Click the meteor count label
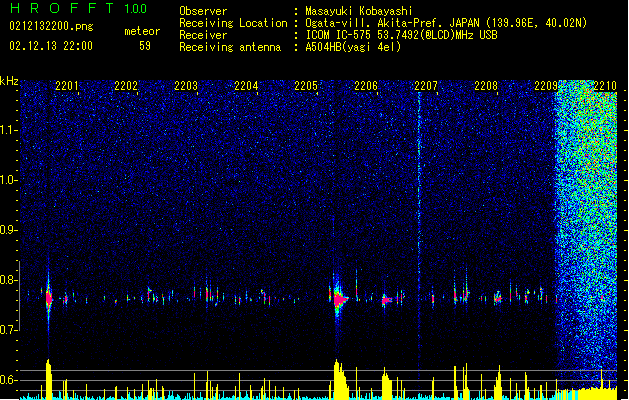629x400 pixels. (x=142, y=31)
